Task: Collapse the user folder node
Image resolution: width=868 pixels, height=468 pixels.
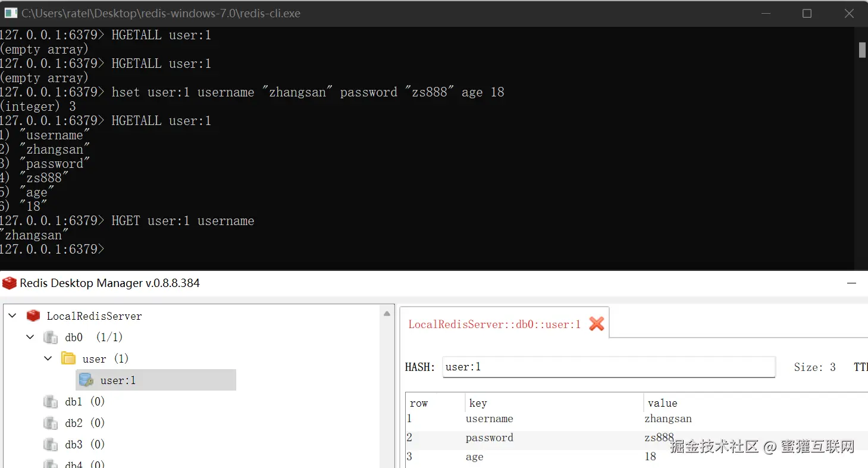Action: [48, 358]
